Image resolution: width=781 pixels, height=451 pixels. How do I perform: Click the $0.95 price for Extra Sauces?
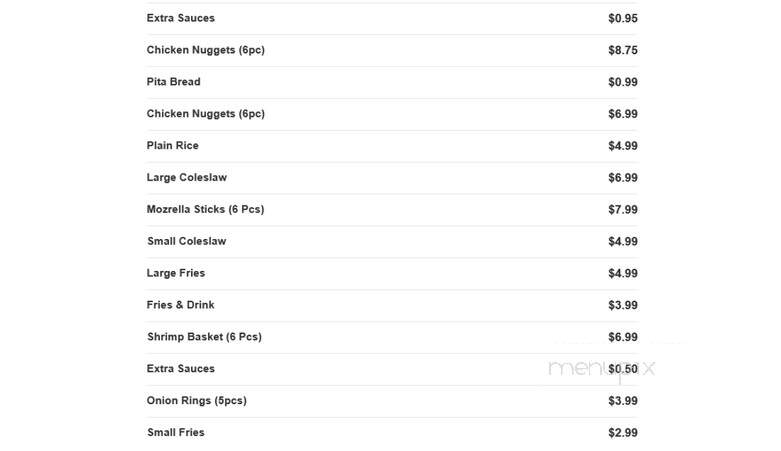pos(623,18)
